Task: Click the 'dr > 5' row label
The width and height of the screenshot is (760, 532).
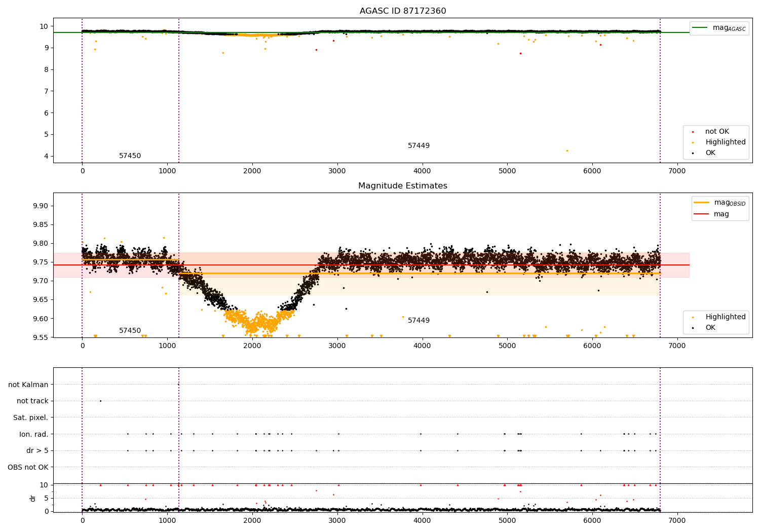Action: click(37, 450)
